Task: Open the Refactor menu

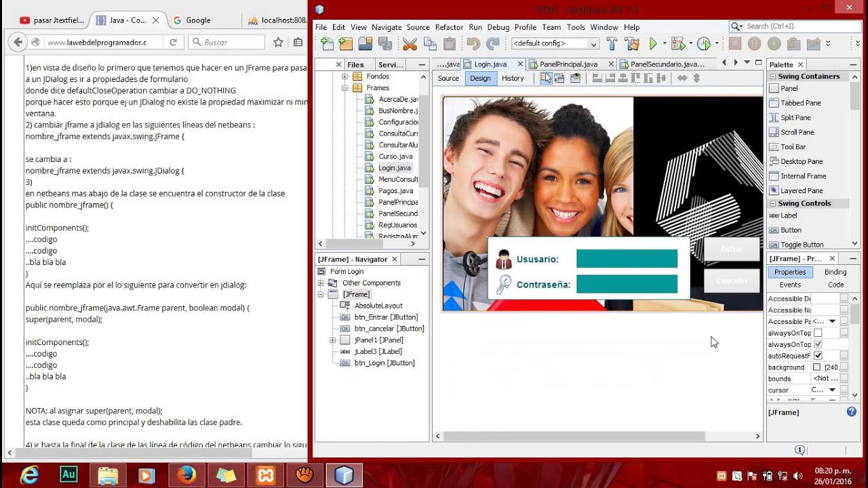Action: (x=449, y=27)
